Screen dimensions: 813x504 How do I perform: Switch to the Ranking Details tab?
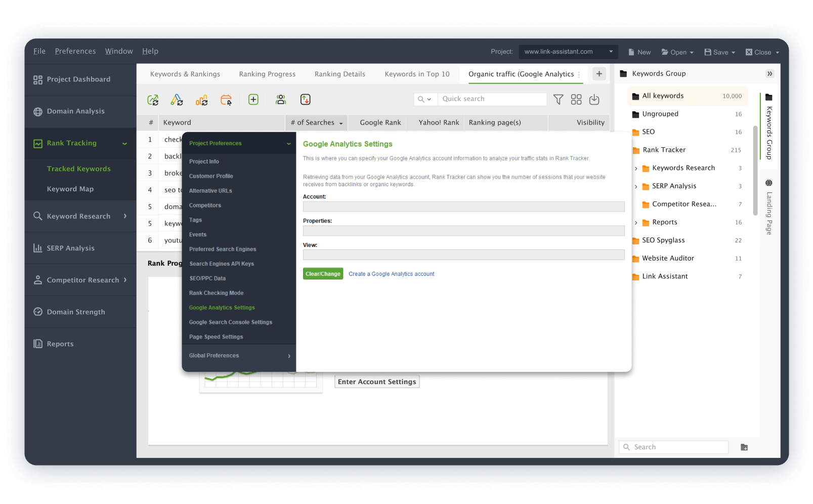click(x=340, y=74)
